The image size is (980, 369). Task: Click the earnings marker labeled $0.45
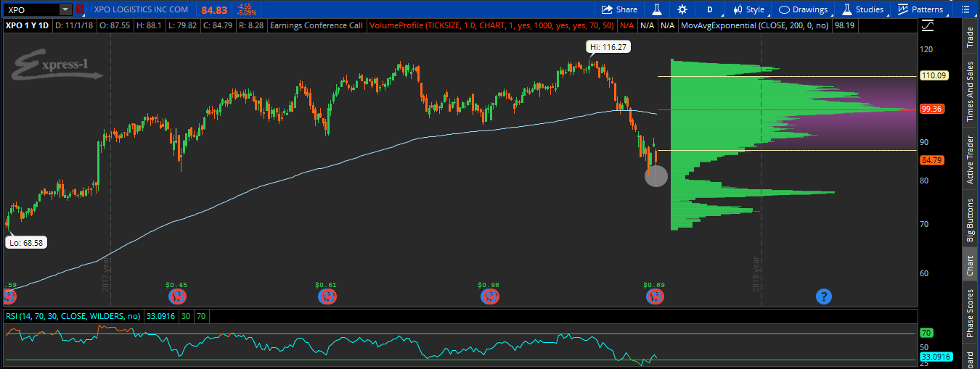click(x=176, y=296)
